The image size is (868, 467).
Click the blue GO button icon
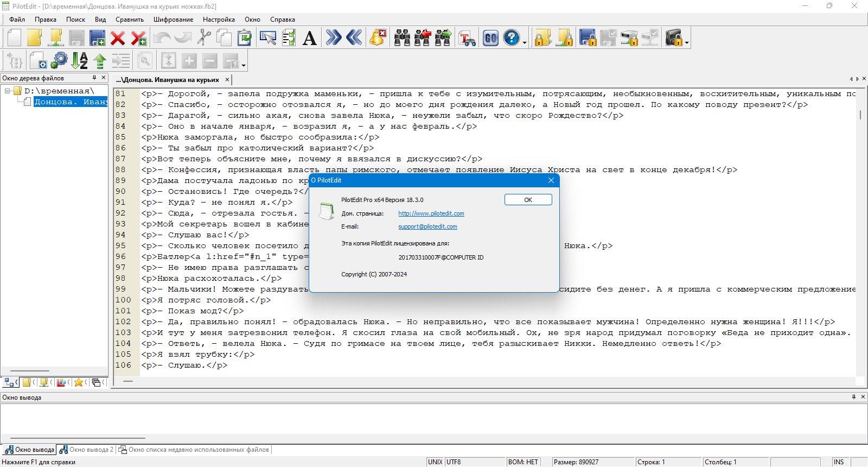click(490, 38)
